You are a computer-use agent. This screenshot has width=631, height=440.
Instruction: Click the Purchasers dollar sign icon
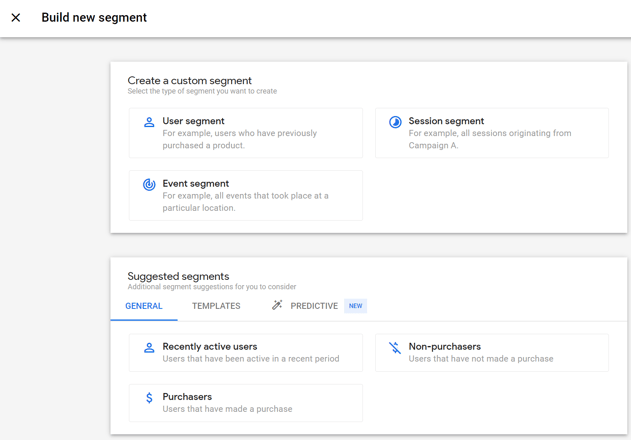(149, 398)
